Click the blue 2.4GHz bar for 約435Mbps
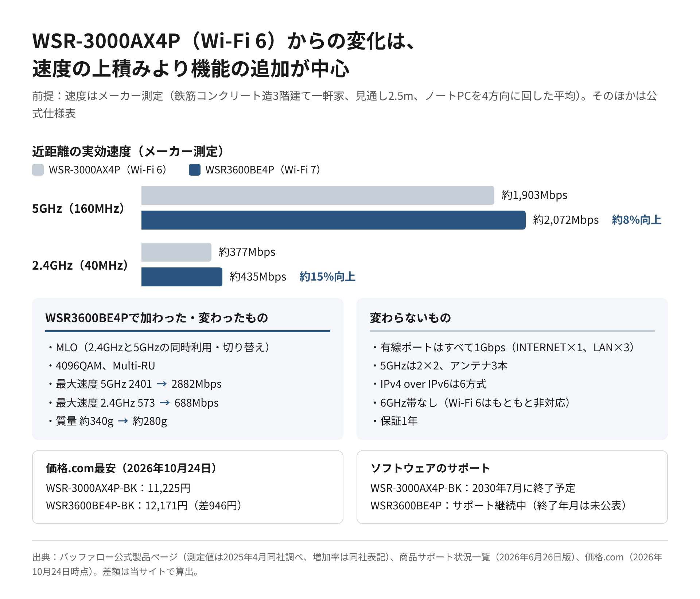The height and width of the screenshot is (599, 700). 182,277
